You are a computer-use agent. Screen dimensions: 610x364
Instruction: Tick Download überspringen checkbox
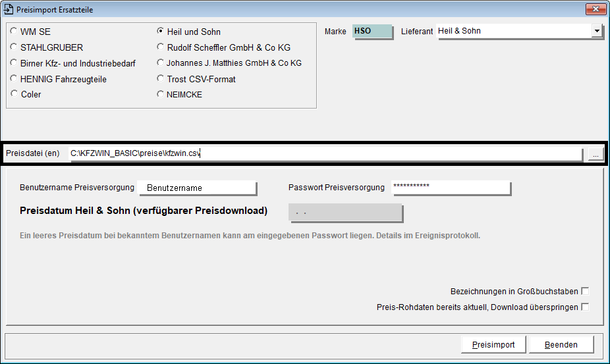[585, 307]
